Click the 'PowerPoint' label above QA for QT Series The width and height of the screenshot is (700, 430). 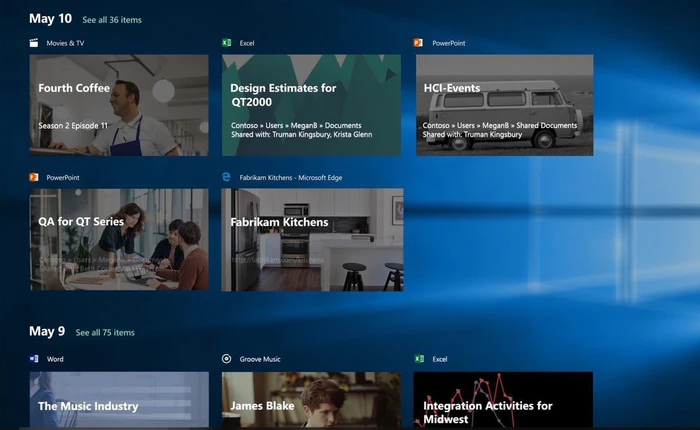coord(63,178)
